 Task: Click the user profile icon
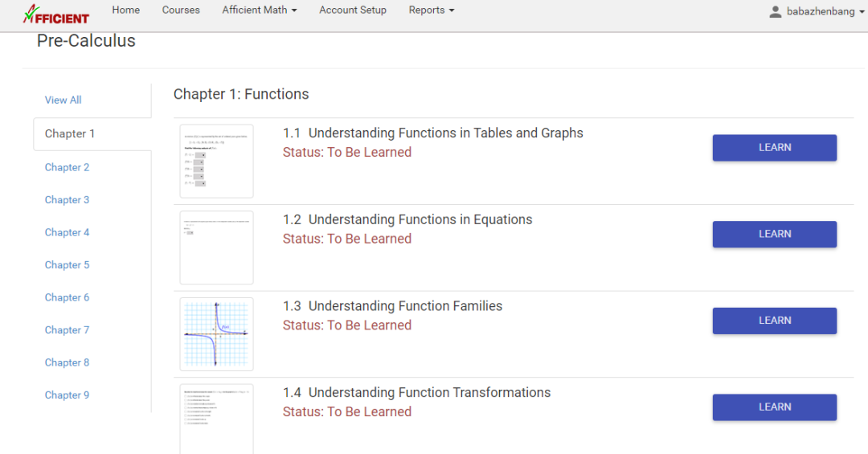775,11
